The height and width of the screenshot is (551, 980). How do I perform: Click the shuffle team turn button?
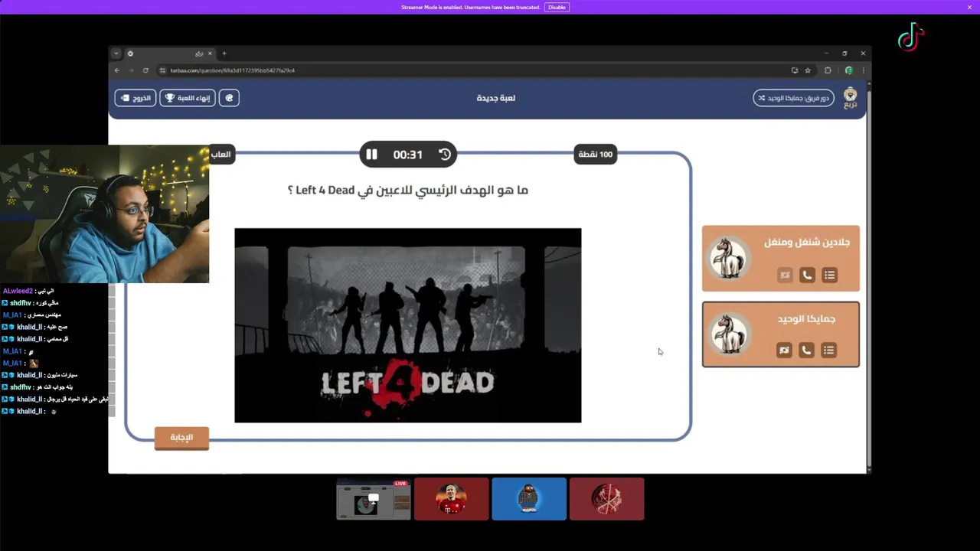(x=793, y=98)
